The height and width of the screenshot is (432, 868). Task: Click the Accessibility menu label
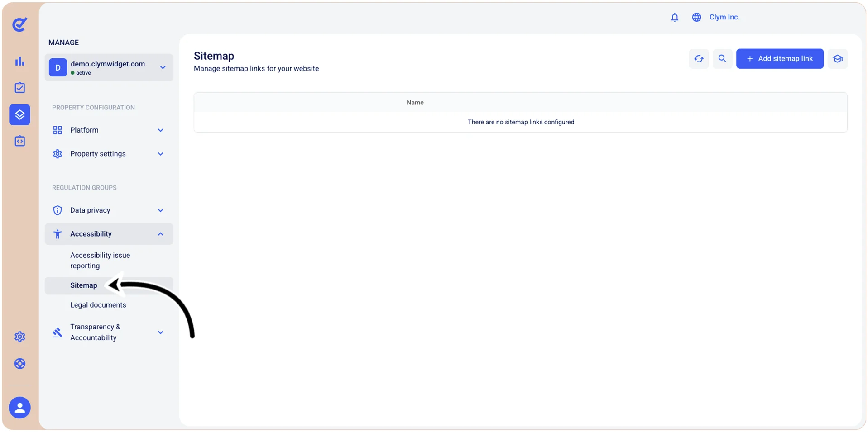tap(91, 234)
